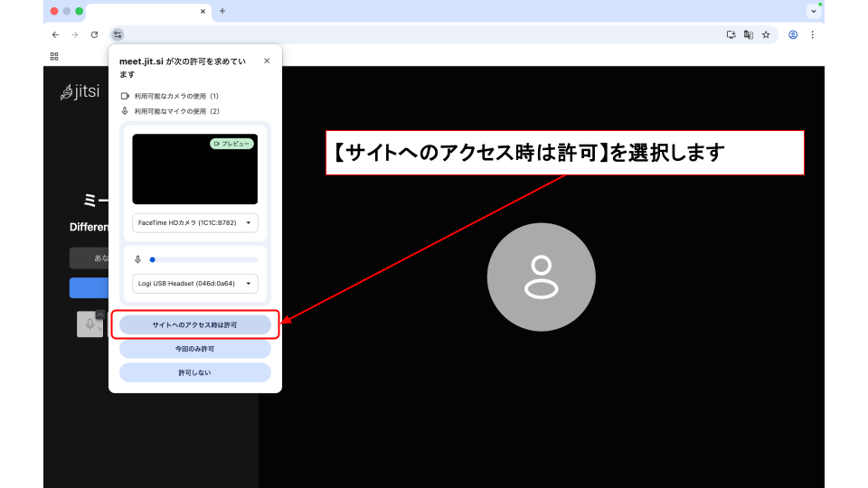Open a new tab with plus button

tap(222, 11)
